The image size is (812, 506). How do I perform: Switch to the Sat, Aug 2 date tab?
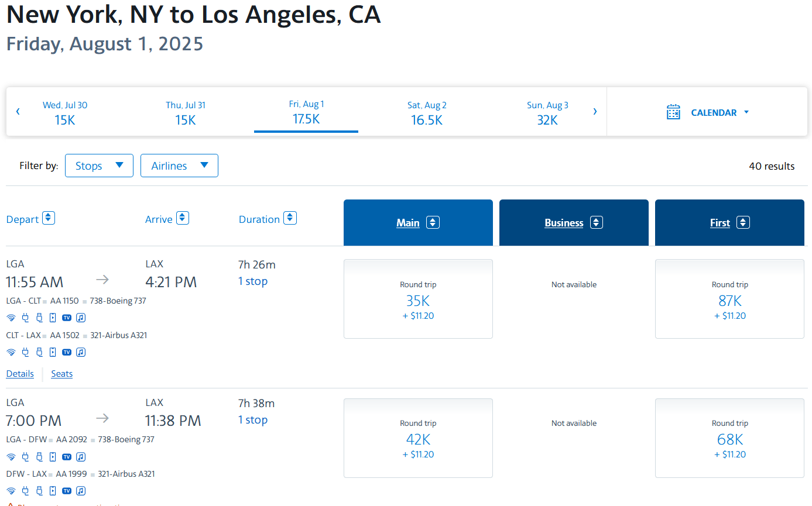click(427, 111)
